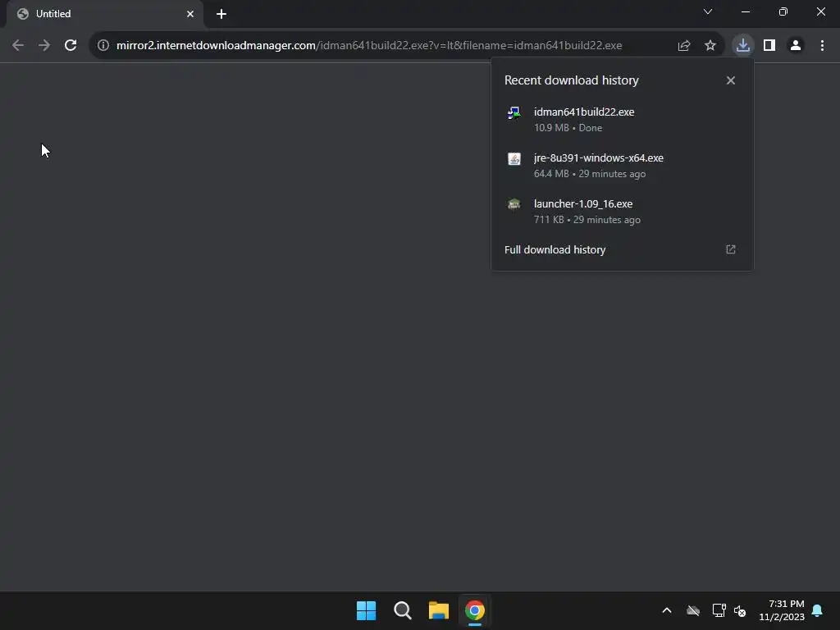This screenshot has height=630, width=840.
Task: Bookmark this tab with the star icon
Action: 710,46
